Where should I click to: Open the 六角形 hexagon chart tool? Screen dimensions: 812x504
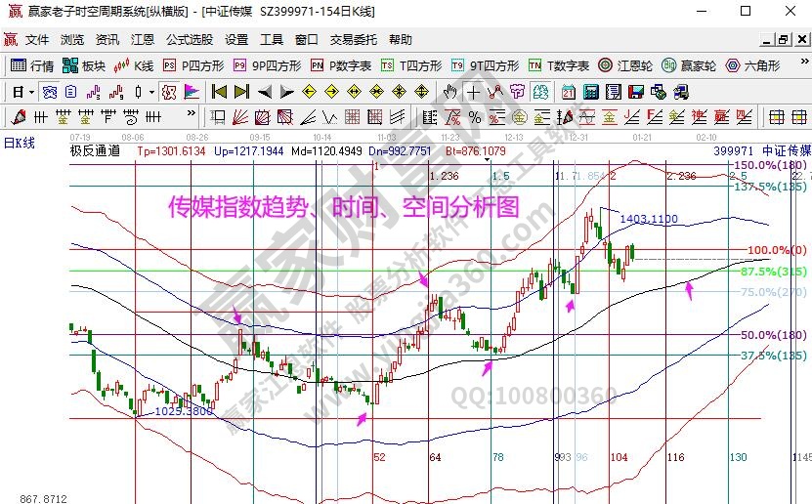751,65
